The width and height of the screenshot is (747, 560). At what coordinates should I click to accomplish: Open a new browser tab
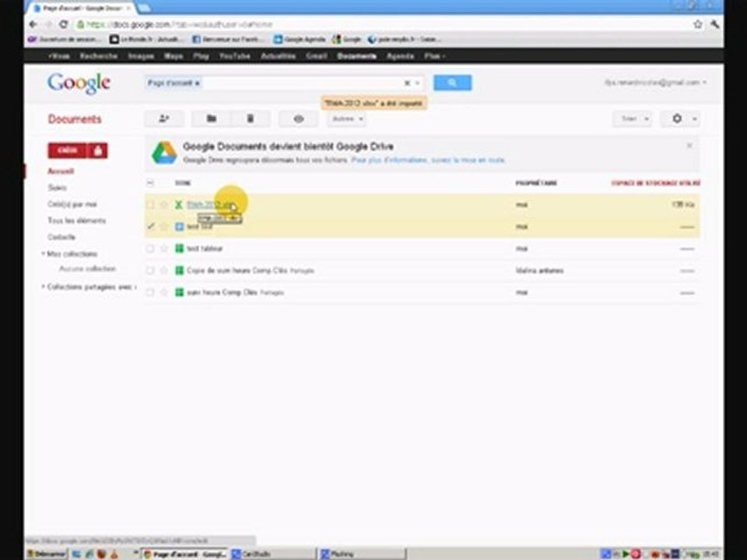pyautogui.click(x=145, y=8)
